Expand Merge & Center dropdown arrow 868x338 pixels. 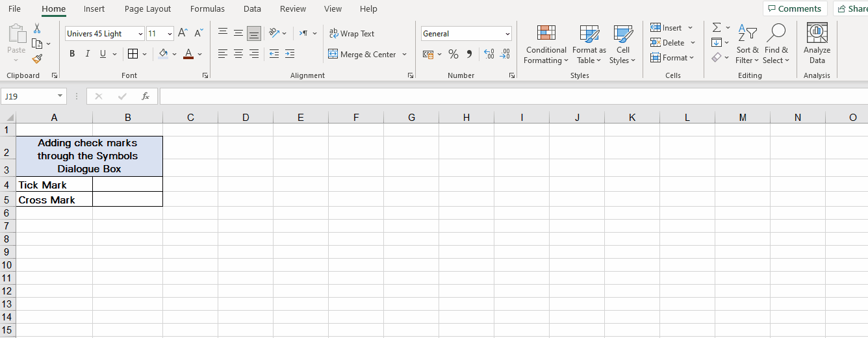(405, 54)
